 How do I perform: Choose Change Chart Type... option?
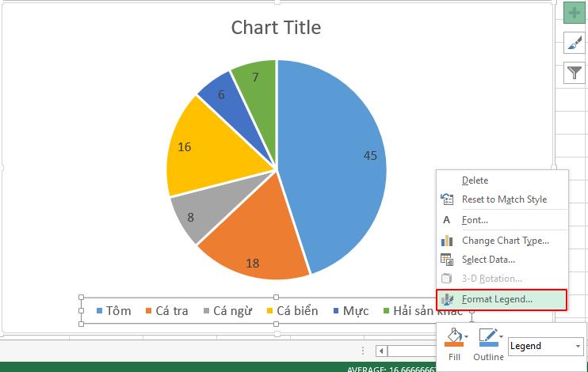(x=502, y=241)
